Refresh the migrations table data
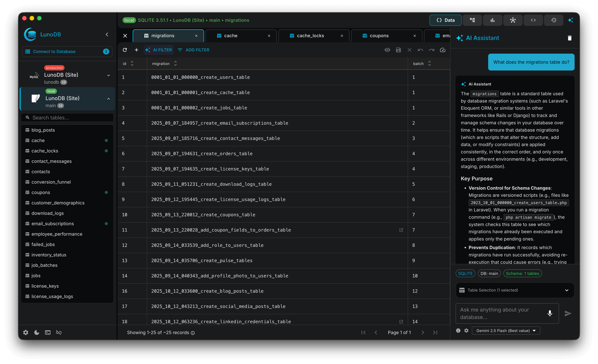This screenshot has width=598, height=364. (125, 50)
